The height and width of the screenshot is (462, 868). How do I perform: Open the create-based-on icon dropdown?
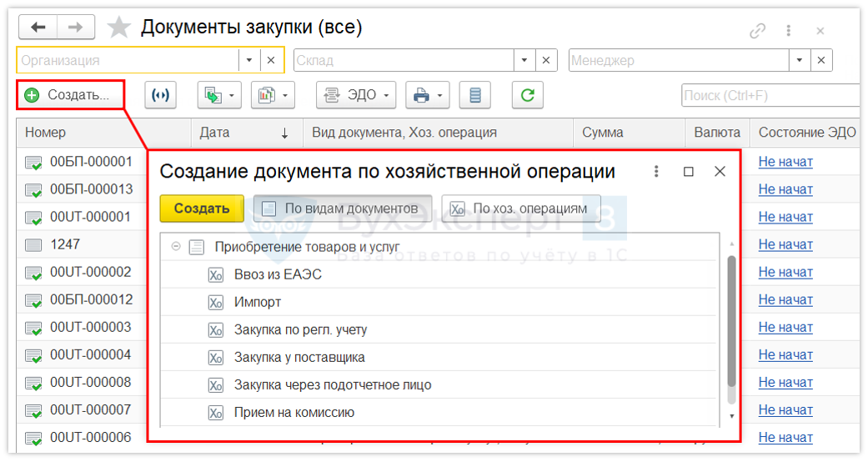219,95
